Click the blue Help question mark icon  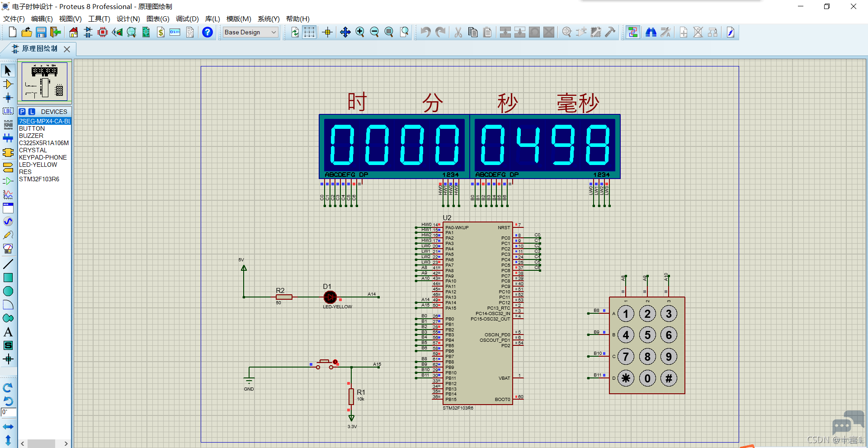[x=208, y=32]
